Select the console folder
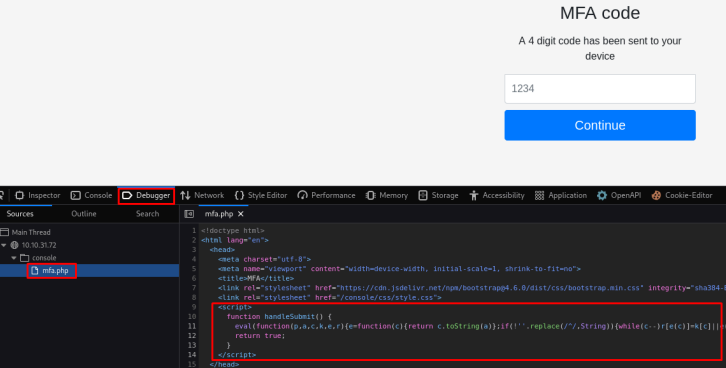Screen dimensions: 726x368 [x=44, y=258]
